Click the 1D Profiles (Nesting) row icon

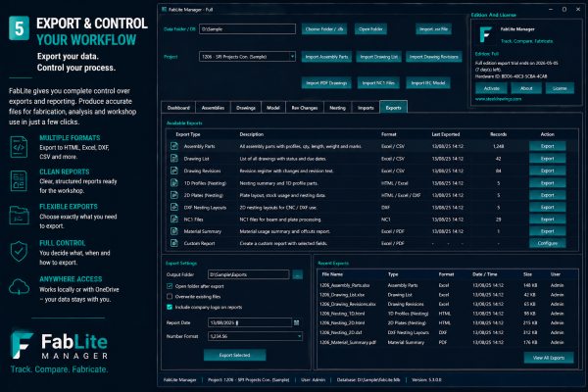174,182
